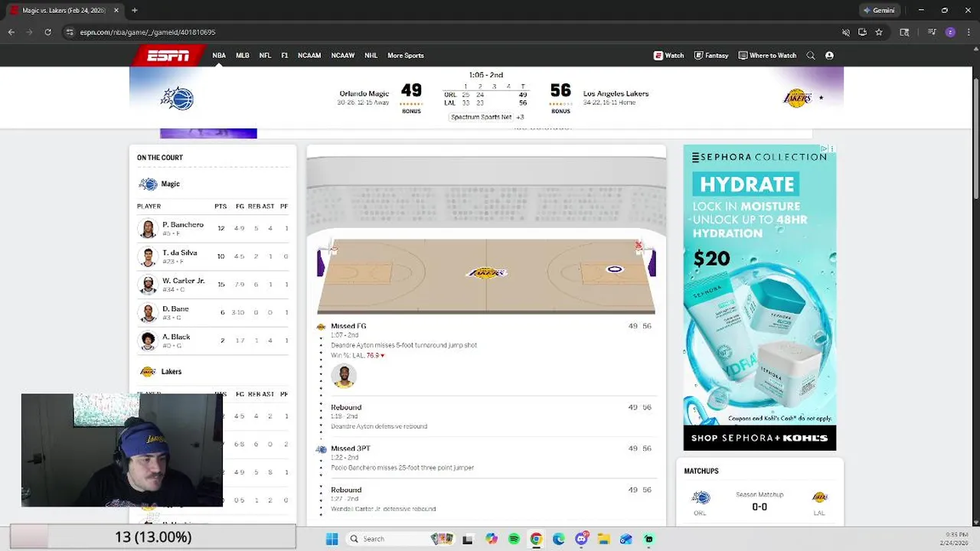Open Copilot from the taskbar
980x551 pixels.
click(492, 539)
